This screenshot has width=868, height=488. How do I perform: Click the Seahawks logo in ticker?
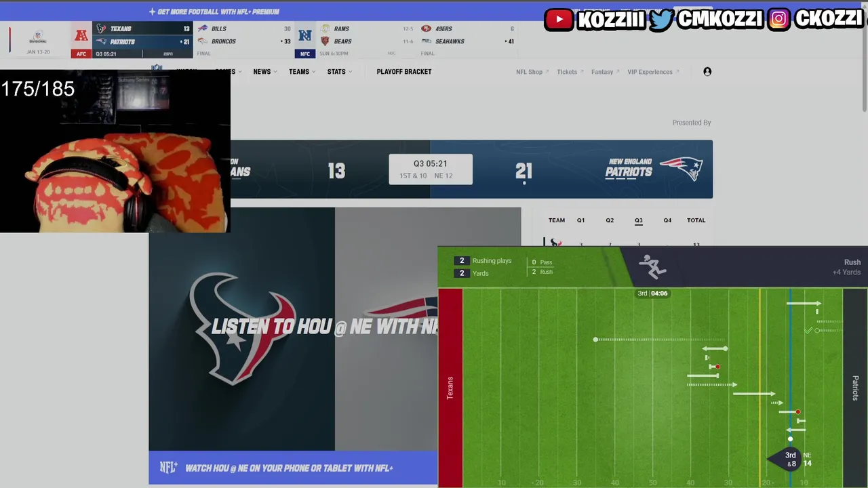pyautogui.click(x=426, y=41)
